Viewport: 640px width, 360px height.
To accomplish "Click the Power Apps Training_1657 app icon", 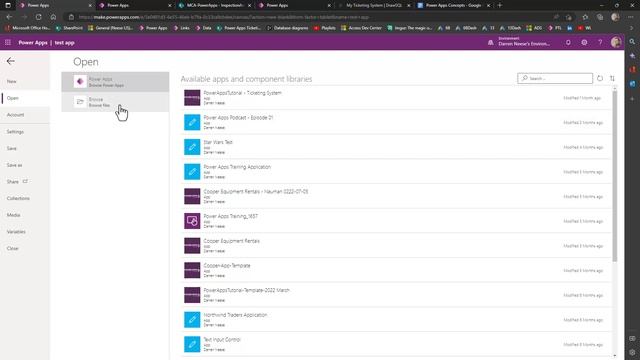I will [192, 221].
